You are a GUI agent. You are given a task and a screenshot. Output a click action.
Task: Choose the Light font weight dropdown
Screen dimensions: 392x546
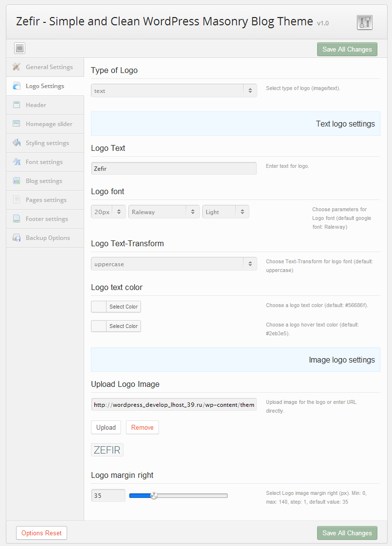(226, 212)
